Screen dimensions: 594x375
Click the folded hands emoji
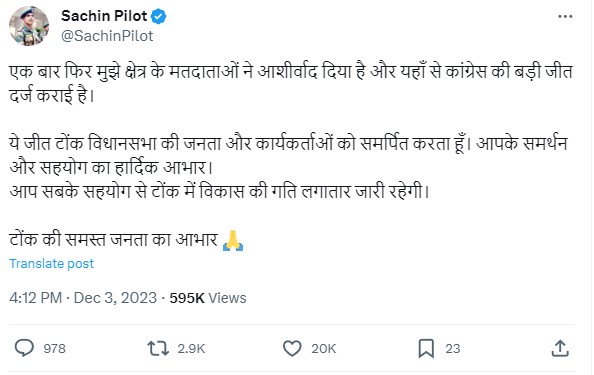(233, 241)
